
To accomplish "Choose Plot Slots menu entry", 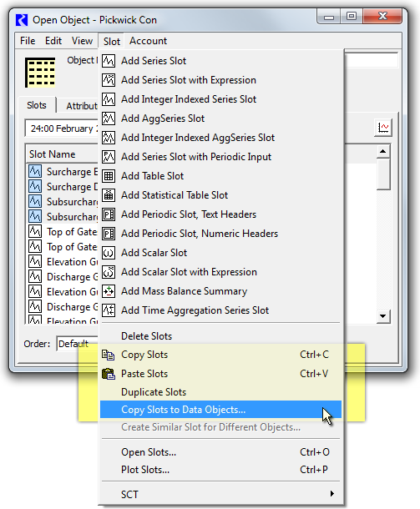I will point(220,470).
